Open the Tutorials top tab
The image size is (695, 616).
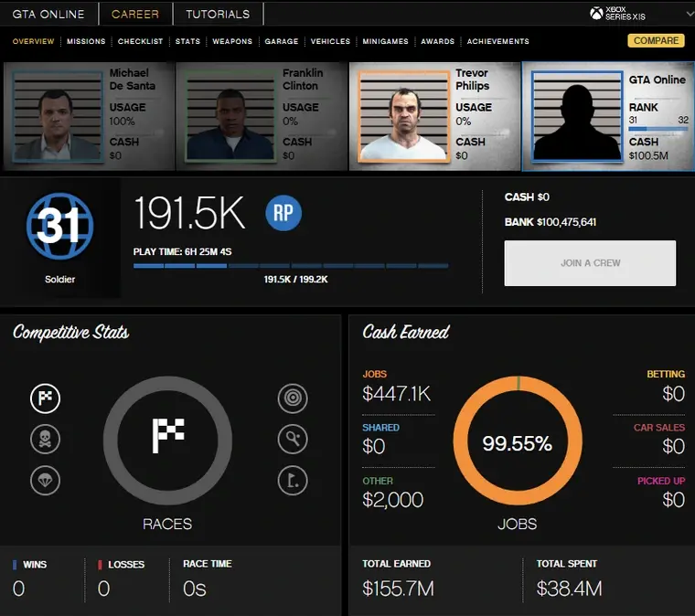click(218, 15)
